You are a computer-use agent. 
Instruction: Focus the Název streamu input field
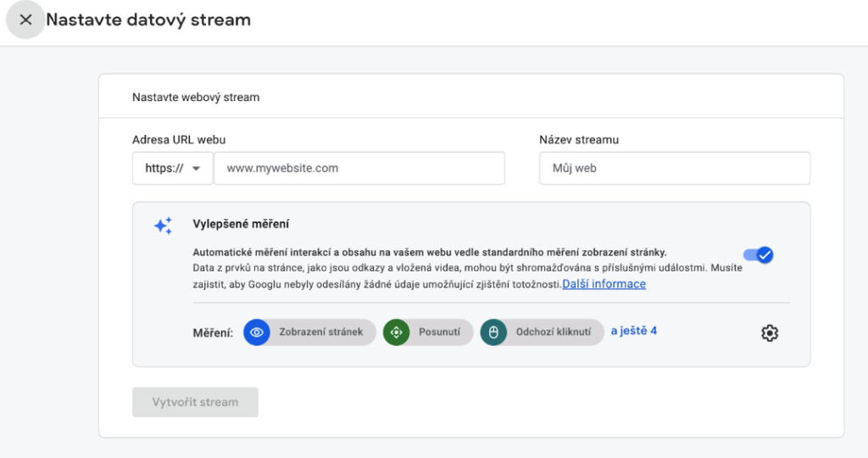point(674,168)
